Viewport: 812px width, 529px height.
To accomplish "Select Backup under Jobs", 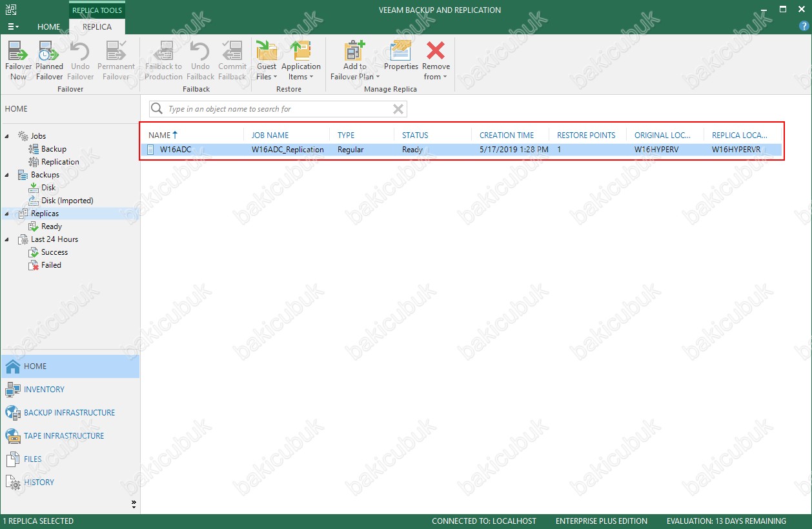I will pyautogui.click(x=54, y=149).
